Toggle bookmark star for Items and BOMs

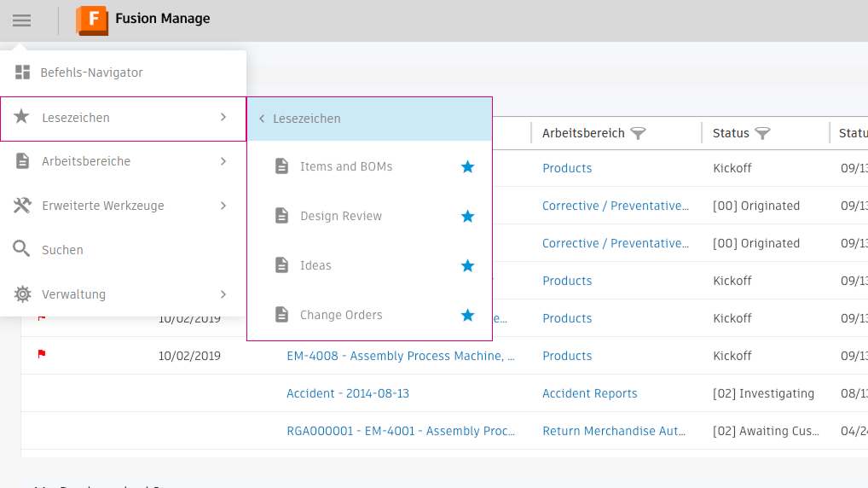[x=467, y=167]
